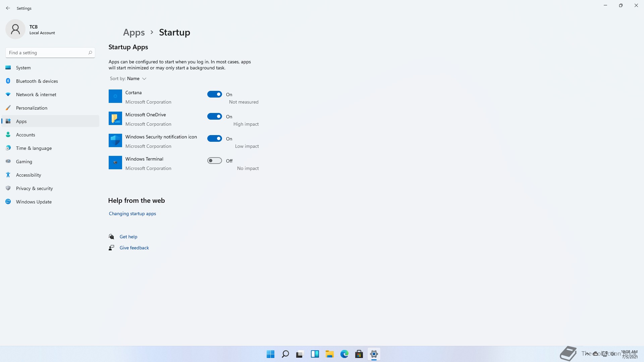The image size is (644, 362).
Task: Click the Windows Security shield icon
Action: [x=115, y=140]
